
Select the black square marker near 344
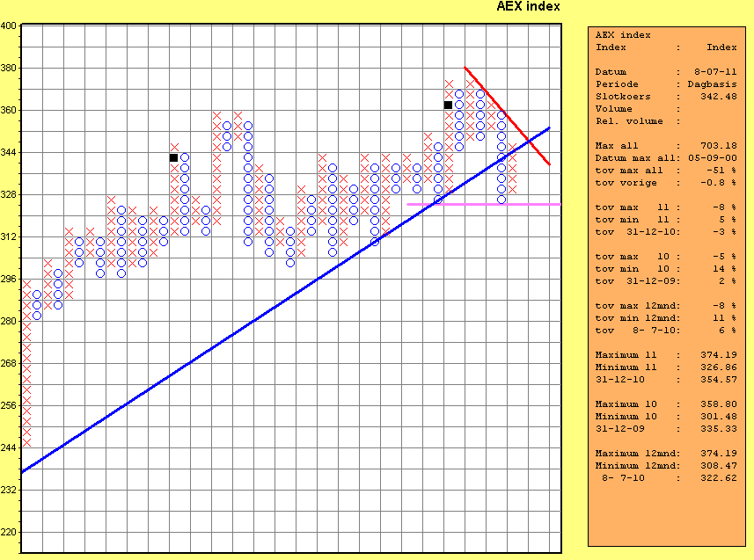(x=173, y=157)
